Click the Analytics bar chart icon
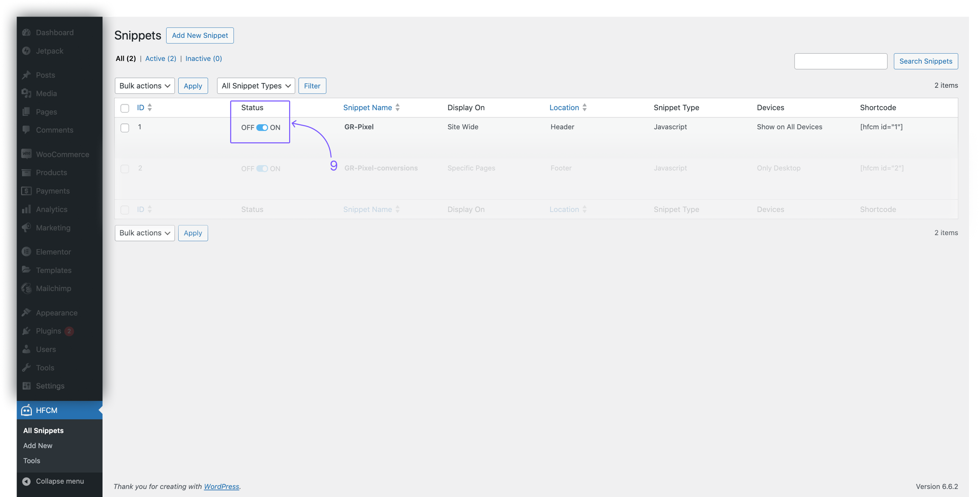This screenshot has width=980, height=497. (x=26, y=209)
